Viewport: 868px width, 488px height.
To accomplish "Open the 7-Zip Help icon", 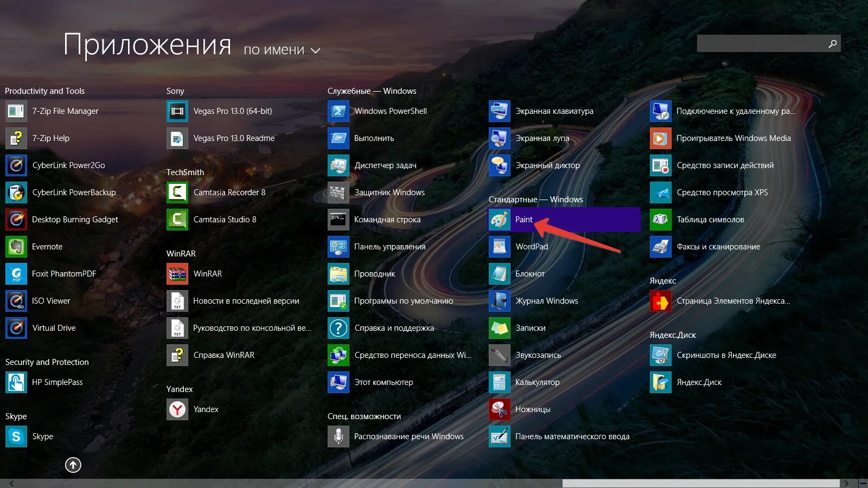I will point(16,138).
